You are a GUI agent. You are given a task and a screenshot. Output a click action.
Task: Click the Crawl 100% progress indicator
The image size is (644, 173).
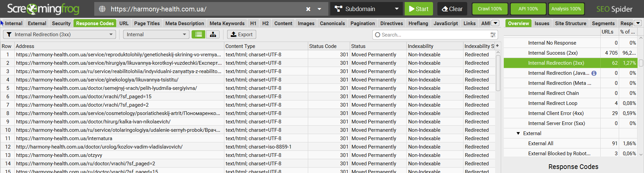pyautogui.click(x=490, y=9)
